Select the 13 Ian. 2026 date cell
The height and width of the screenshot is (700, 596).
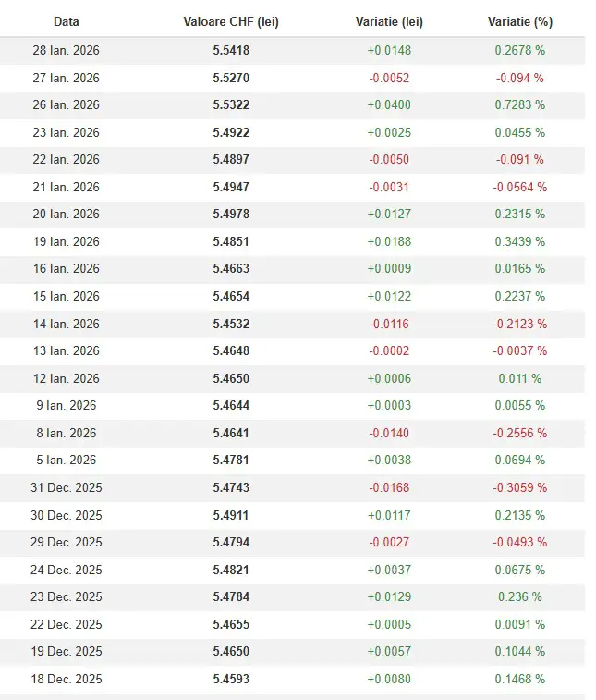(66, 350)
